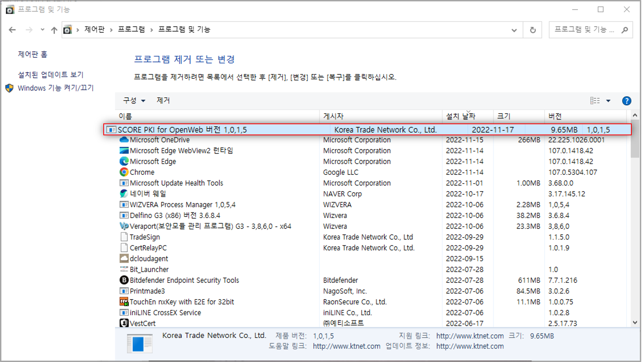This screenshot has width=644, height=362.
Task: Click the 제거 uninstall button
Action: pyautogui.click(x=163, y=101)
